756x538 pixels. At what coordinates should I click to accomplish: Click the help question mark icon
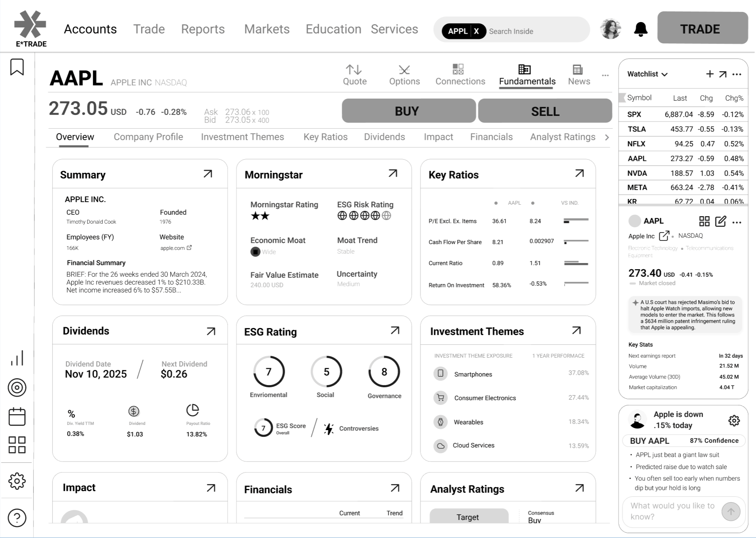(17, 518)
